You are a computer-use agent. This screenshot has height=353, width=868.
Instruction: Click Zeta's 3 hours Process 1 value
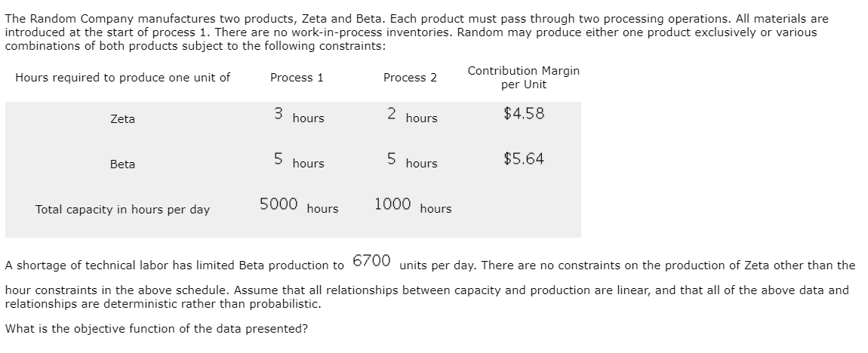tap(299, 115)
